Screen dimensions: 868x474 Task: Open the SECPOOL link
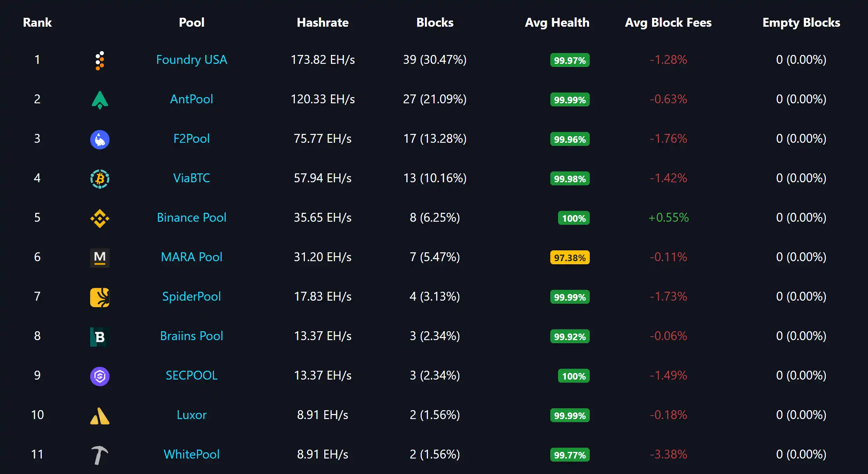(192, 376)
